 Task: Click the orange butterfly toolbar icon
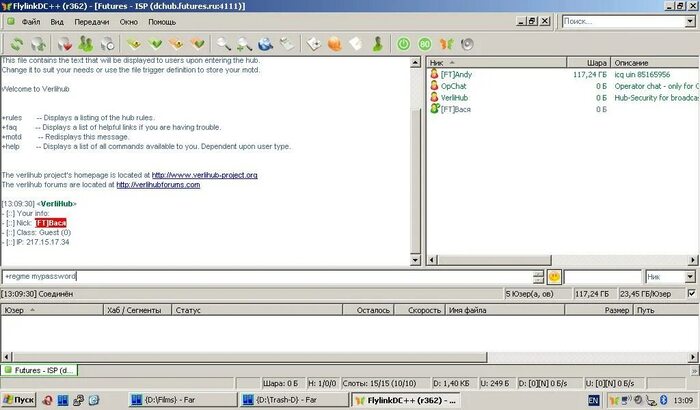click(446, 43)
